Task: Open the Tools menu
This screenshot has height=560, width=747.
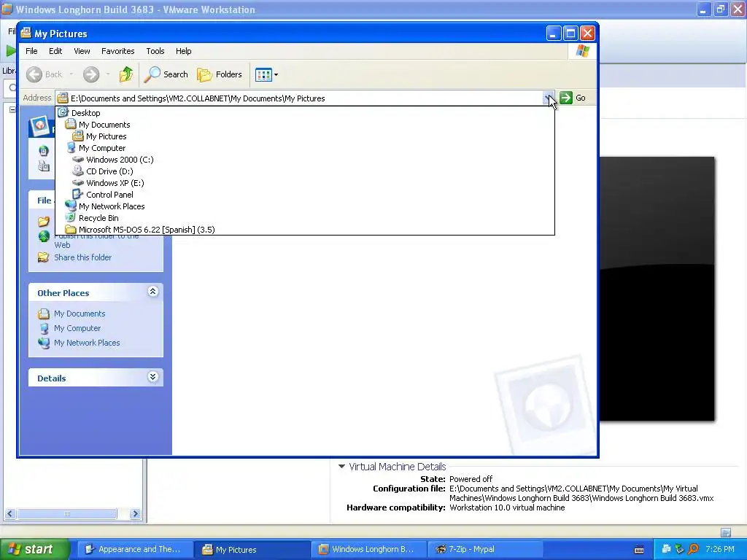Action: [155, 51]
